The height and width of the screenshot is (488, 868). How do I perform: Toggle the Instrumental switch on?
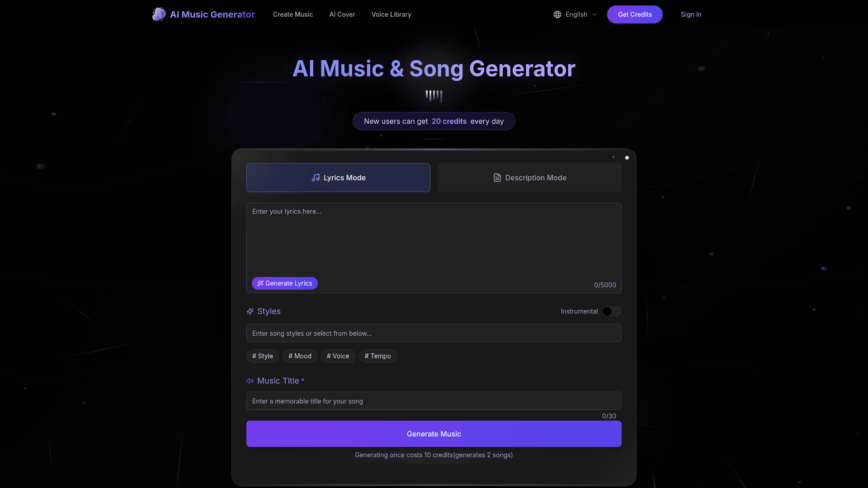(x=612, y=311)
